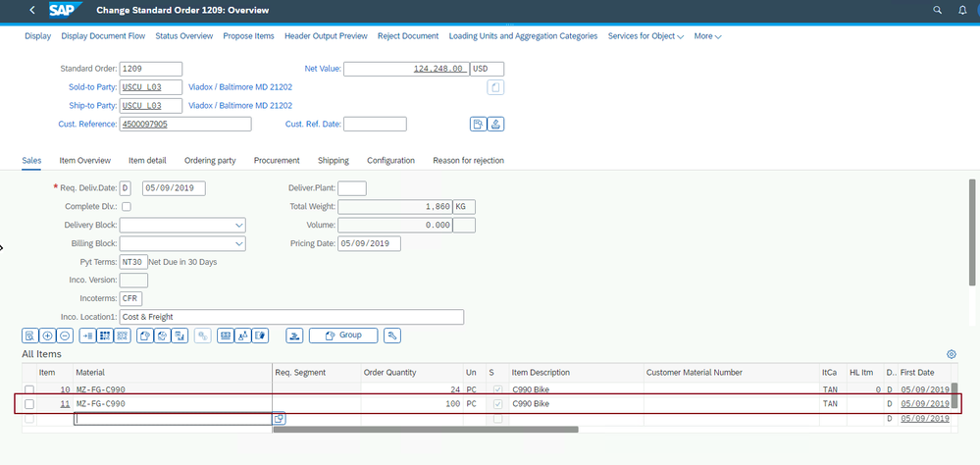980x465 pixels.
Task: Toggle S checkbox in the empty item row
Action: [x=497, y=419]
